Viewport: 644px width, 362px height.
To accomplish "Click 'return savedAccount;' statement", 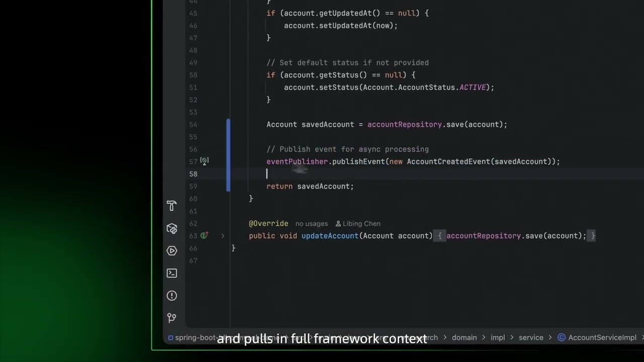I will [310, 186].
